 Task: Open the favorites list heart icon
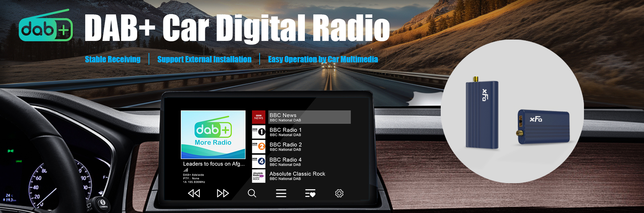pyautogui.click(x=310, y=193)
